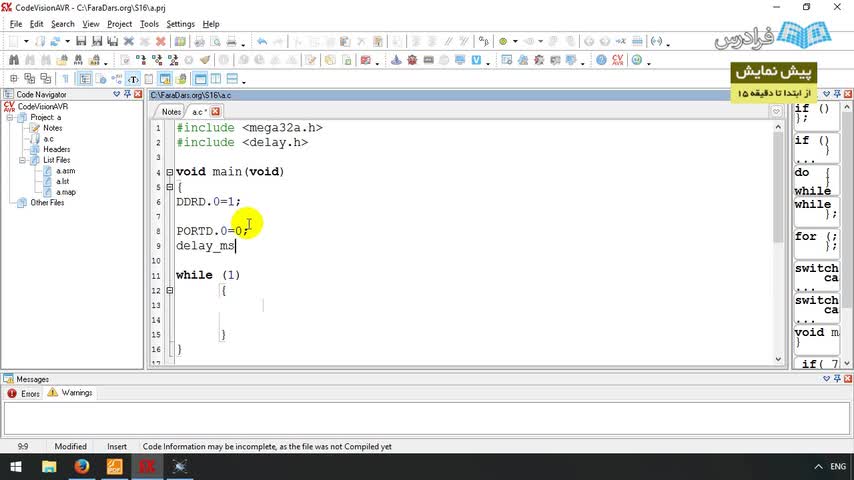This screenshot has height=480, width=854.
Task: Switch to the Errors tab in Messages
Action: [x=23, y=393]
